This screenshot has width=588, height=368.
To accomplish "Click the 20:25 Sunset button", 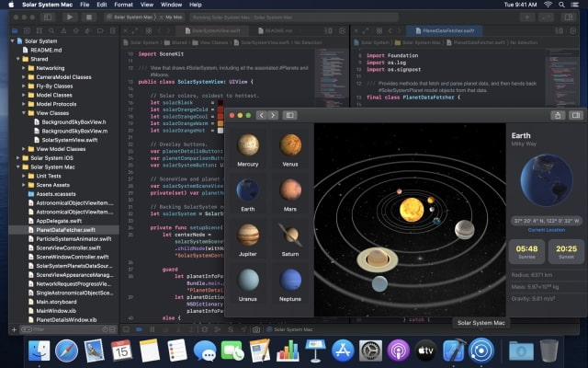I will click(566, 251).
